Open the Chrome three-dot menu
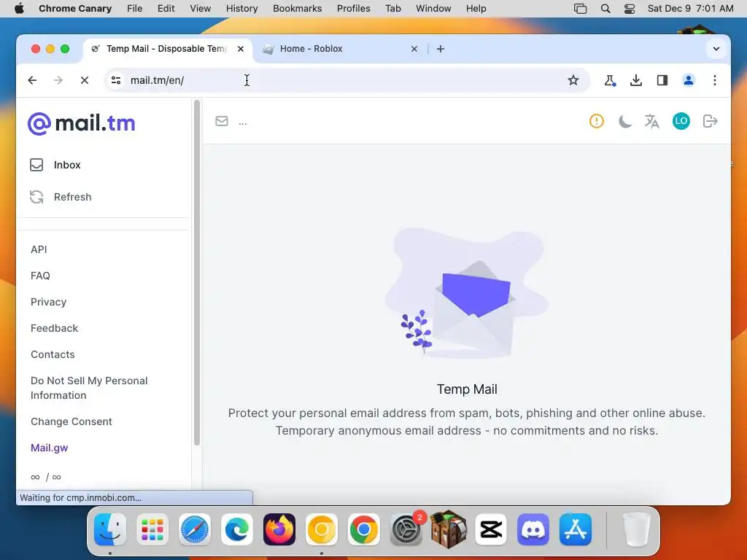The height and width of the screenshot is (560, 747). click(715, 80)
